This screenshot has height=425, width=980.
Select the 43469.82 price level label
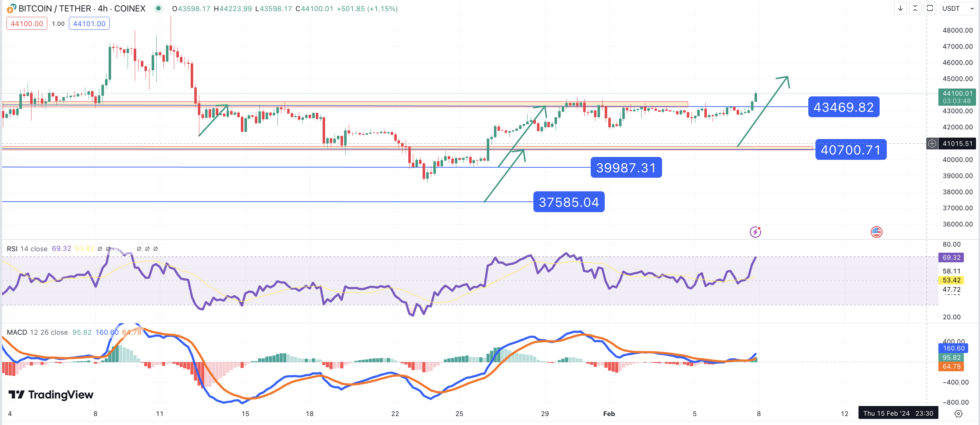point(843,107)
